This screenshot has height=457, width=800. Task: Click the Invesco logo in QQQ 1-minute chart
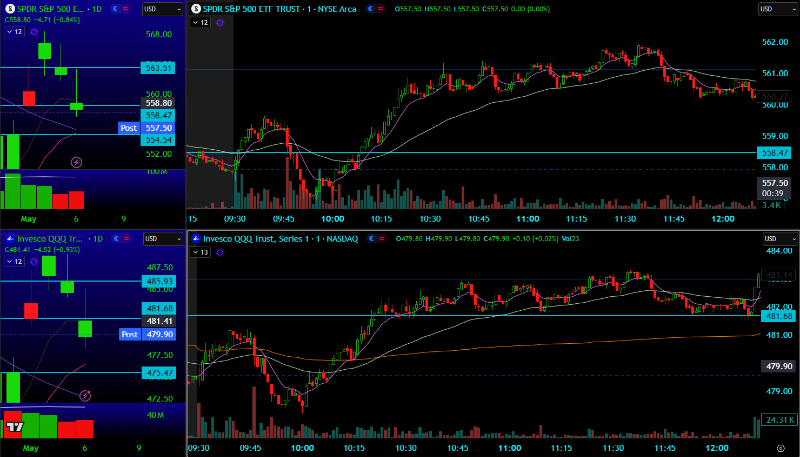195,238
